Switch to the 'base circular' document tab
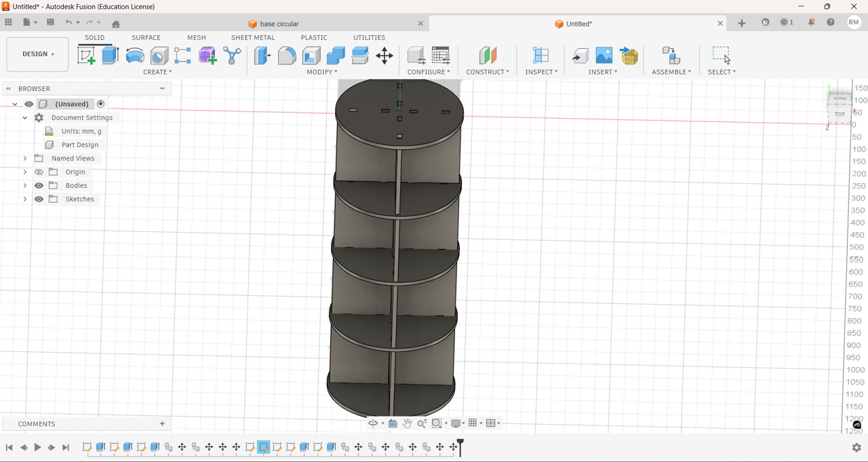 click(279, 24)
